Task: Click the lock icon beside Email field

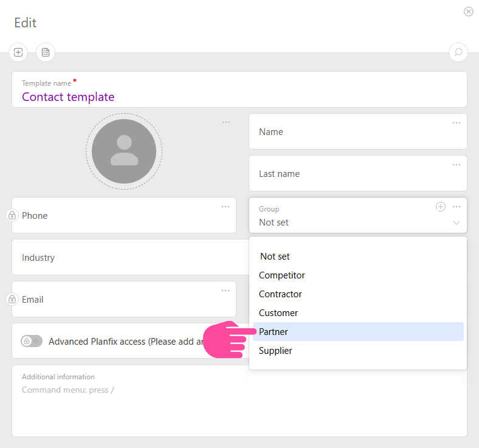Action: (12, 299)
